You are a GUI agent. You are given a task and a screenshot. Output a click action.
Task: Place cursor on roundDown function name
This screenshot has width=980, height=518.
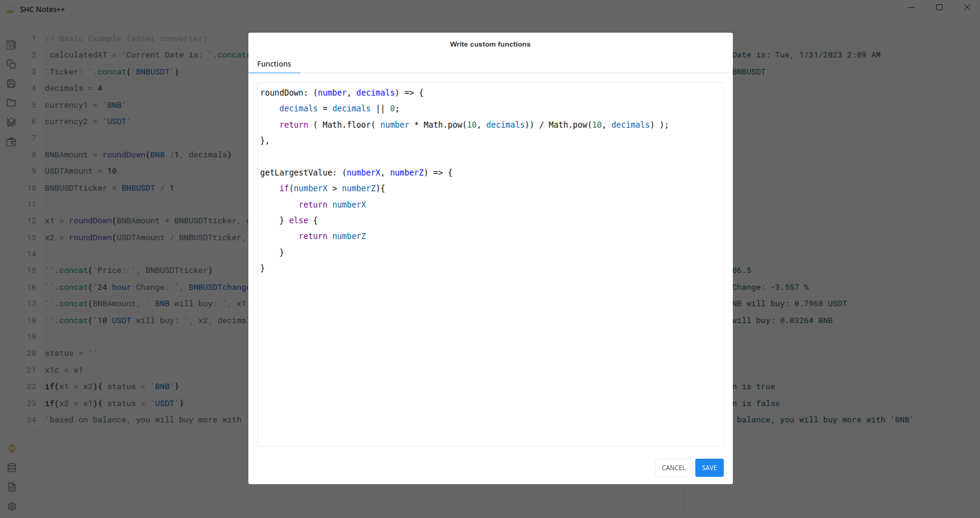pyautogui.click(x=282, y=93)
